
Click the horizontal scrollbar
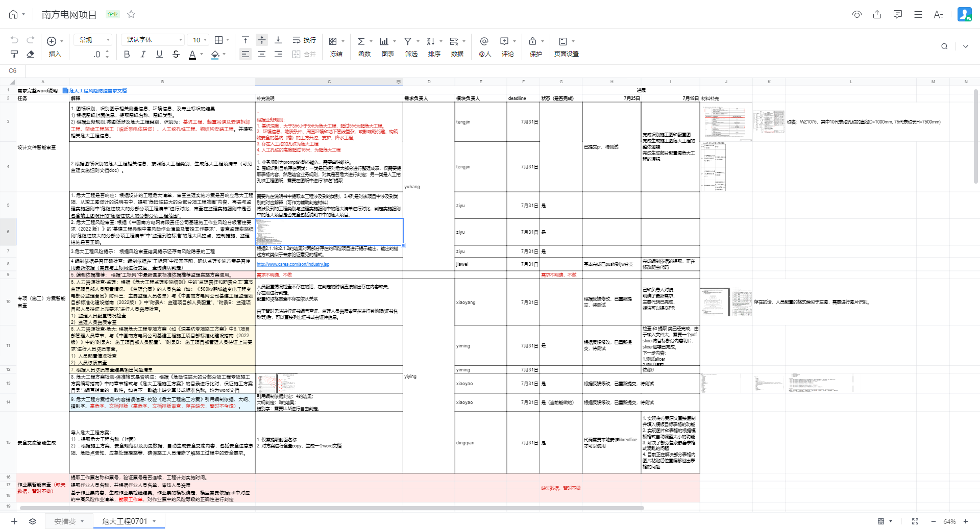click(332, 508)
